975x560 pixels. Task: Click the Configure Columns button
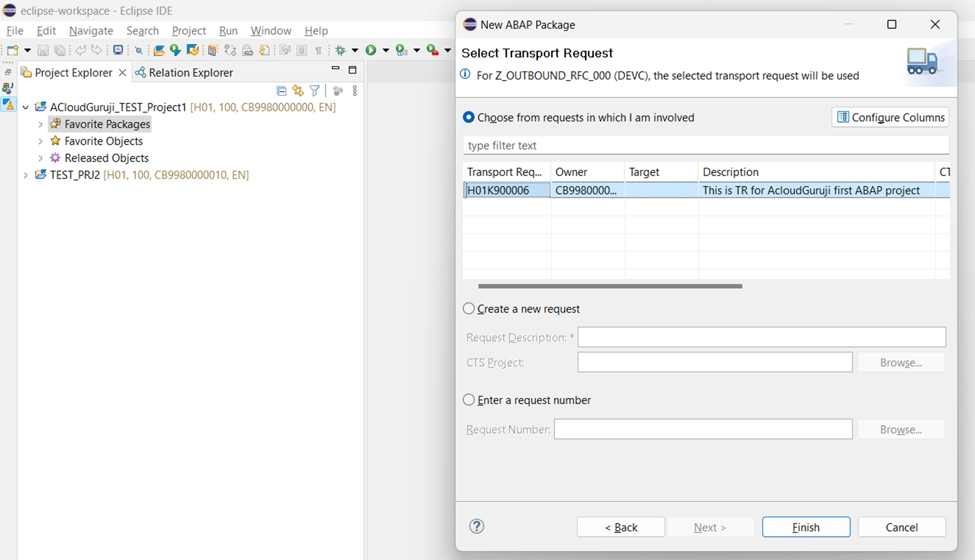(x=890, y=117)
